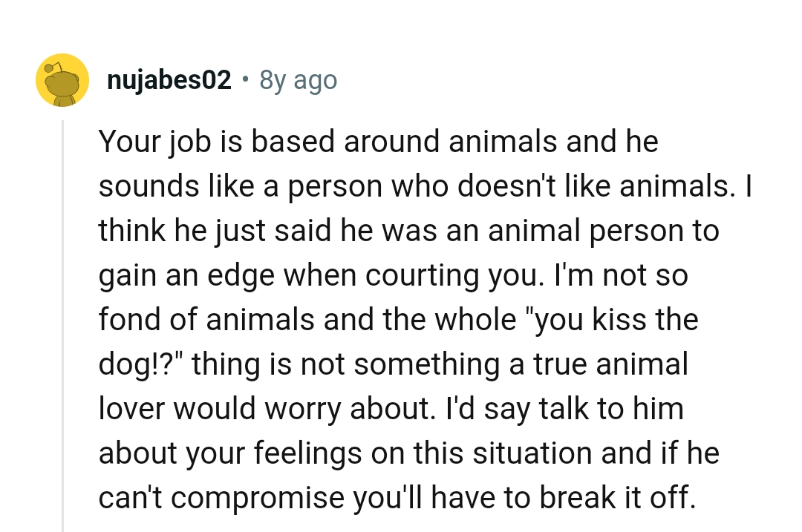Click the first line of the comment

(x=378, y=141)
